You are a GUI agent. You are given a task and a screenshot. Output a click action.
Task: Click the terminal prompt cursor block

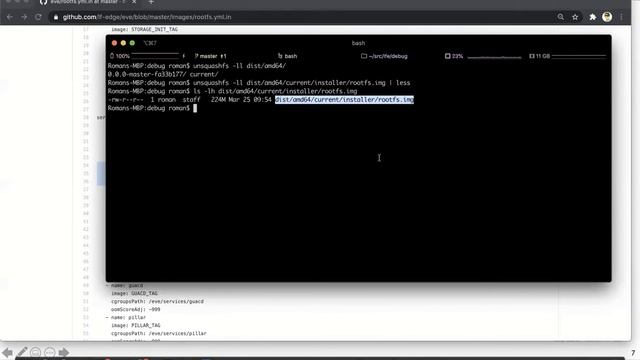point(195,108)
